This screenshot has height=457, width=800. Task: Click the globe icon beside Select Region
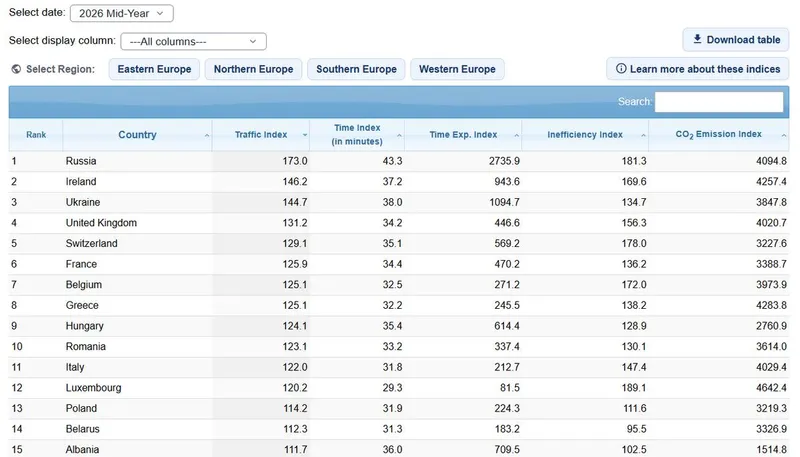pos(16,69)
